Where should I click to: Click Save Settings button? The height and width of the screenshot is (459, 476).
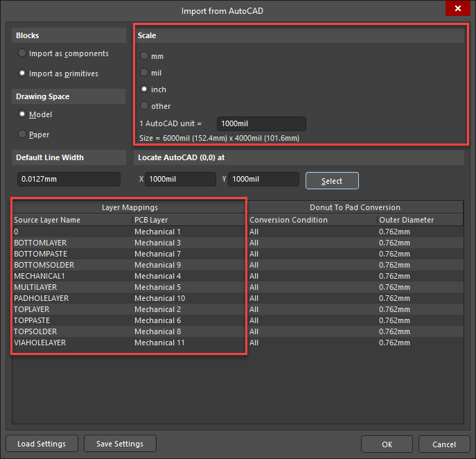tap(121, 444)
